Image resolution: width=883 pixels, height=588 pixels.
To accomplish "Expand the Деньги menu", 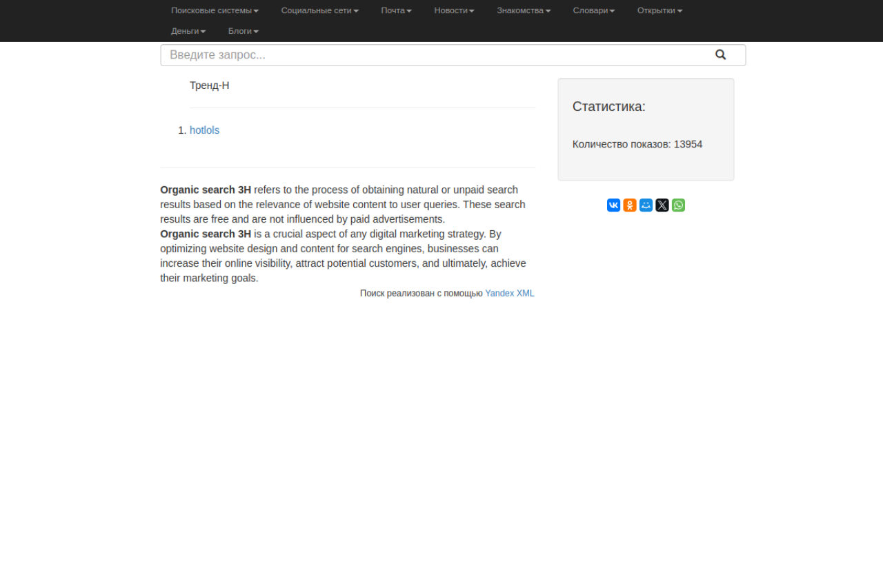I will (189, 31).
